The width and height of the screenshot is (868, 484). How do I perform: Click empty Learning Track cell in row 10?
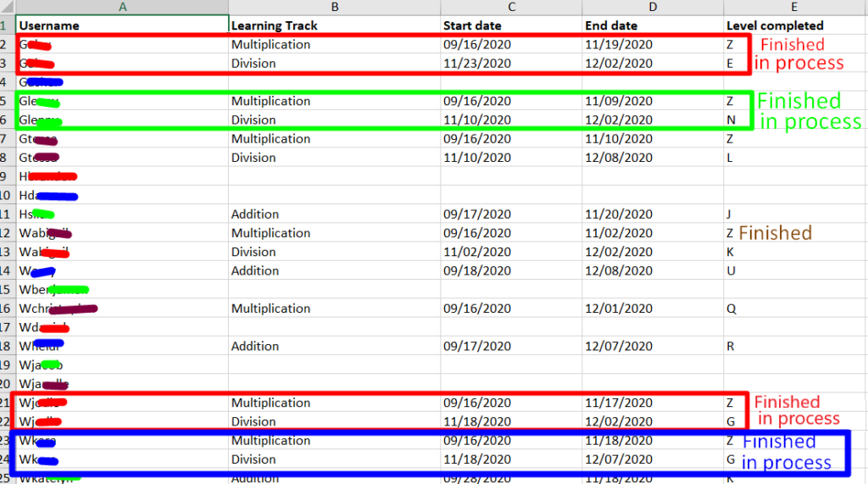point(334,195)
